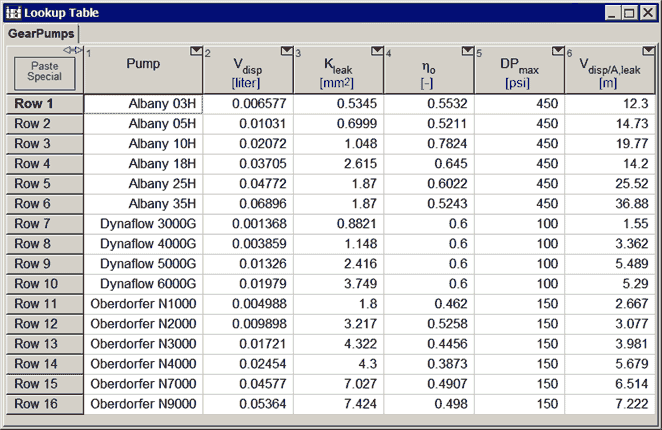
Task: Select the 7.424 K leak cell
Action: 338,404
